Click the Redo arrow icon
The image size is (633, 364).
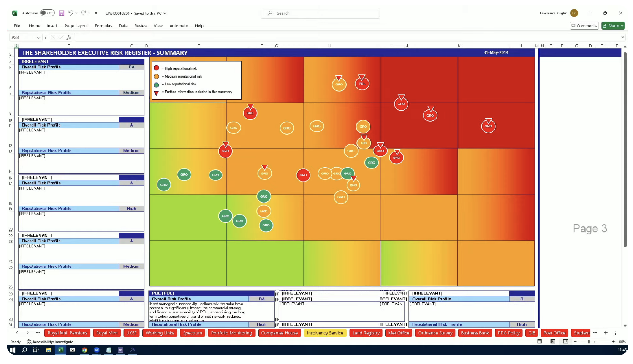(x=84, y=13)
